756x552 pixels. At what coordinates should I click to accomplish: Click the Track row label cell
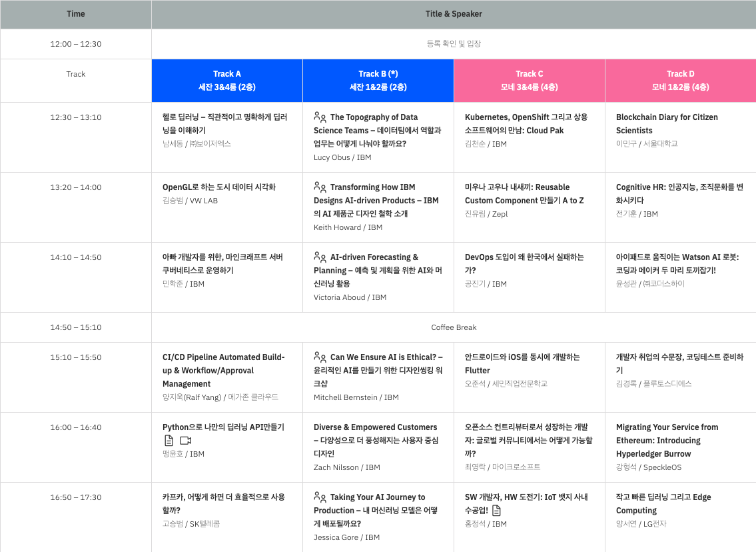coord(76,81)
